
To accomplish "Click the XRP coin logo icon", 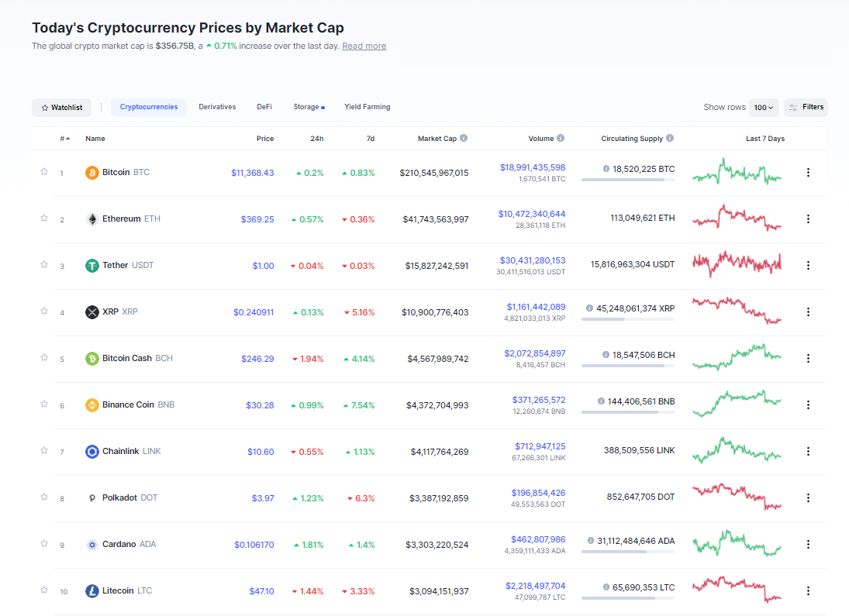I will click(92, 312).
